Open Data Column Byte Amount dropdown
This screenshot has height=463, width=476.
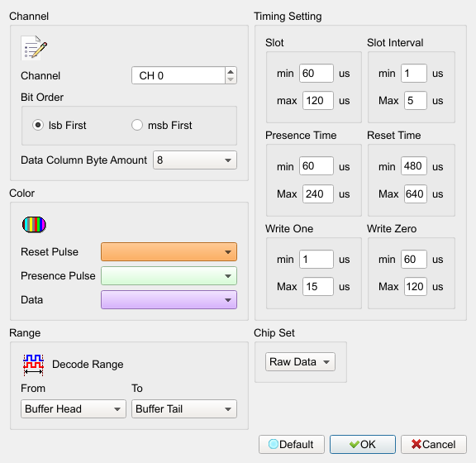[x=195, y=160]
